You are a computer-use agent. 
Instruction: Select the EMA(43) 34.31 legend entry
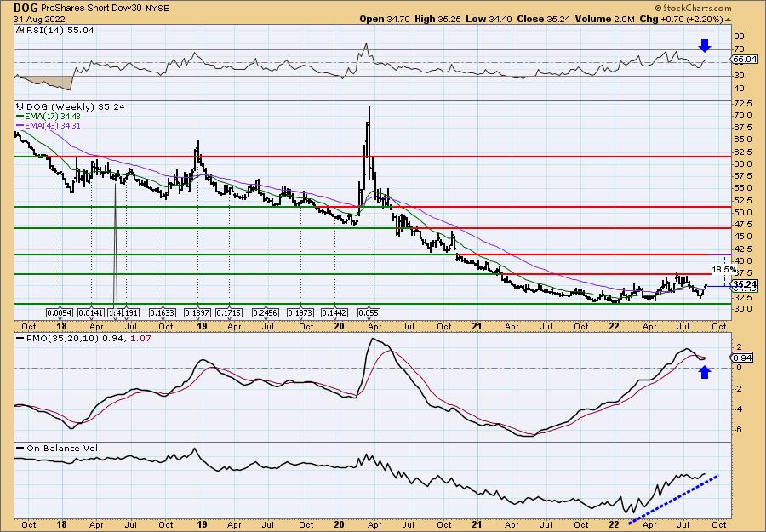pos(48,125)
